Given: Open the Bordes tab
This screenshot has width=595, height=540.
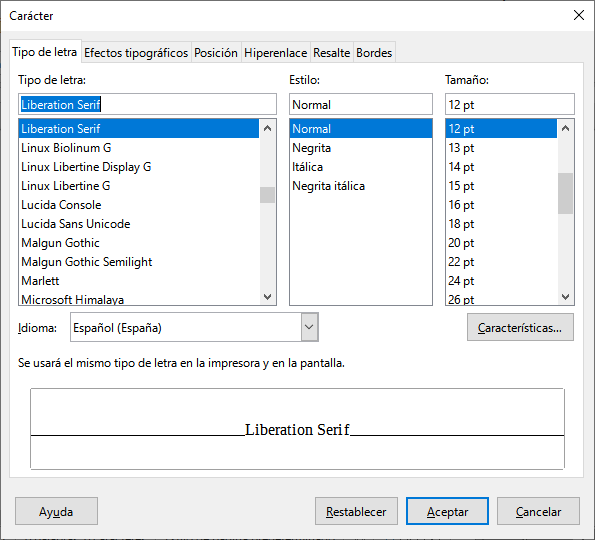Looking at the screenshot, I should (374, 52).
